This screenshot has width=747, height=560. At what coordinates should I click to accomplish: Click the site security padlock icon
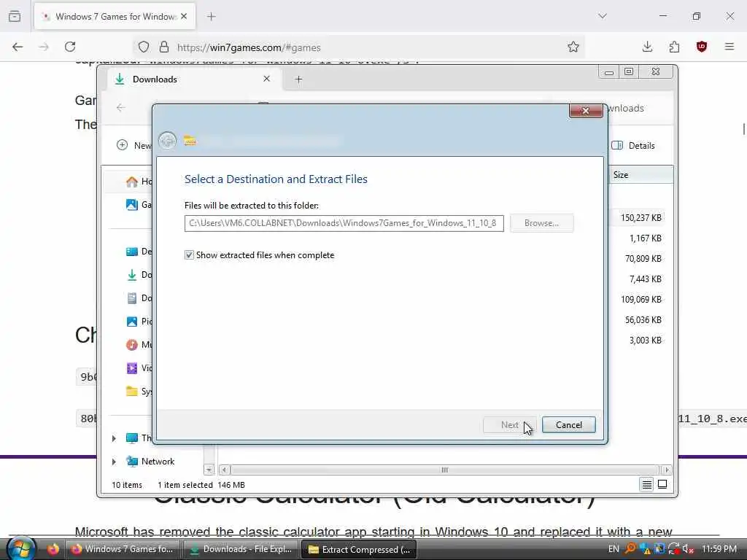tap(164, 47)
